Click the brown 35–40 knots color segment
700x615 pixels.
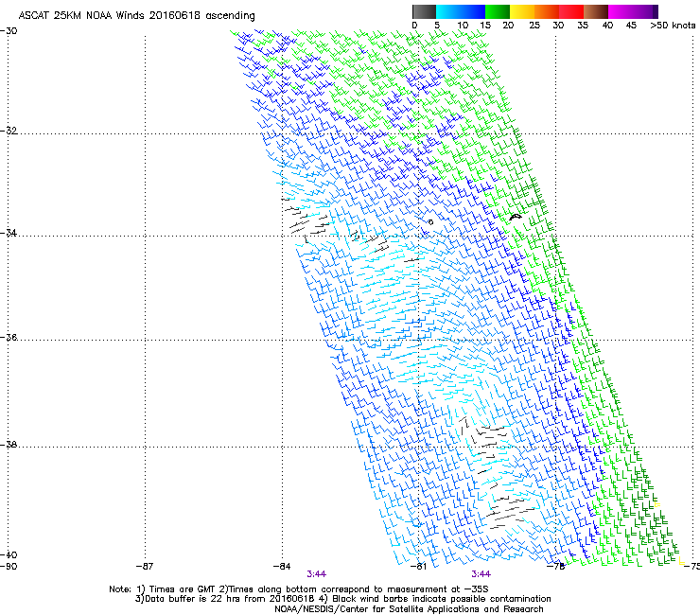(x=596, y=11)
